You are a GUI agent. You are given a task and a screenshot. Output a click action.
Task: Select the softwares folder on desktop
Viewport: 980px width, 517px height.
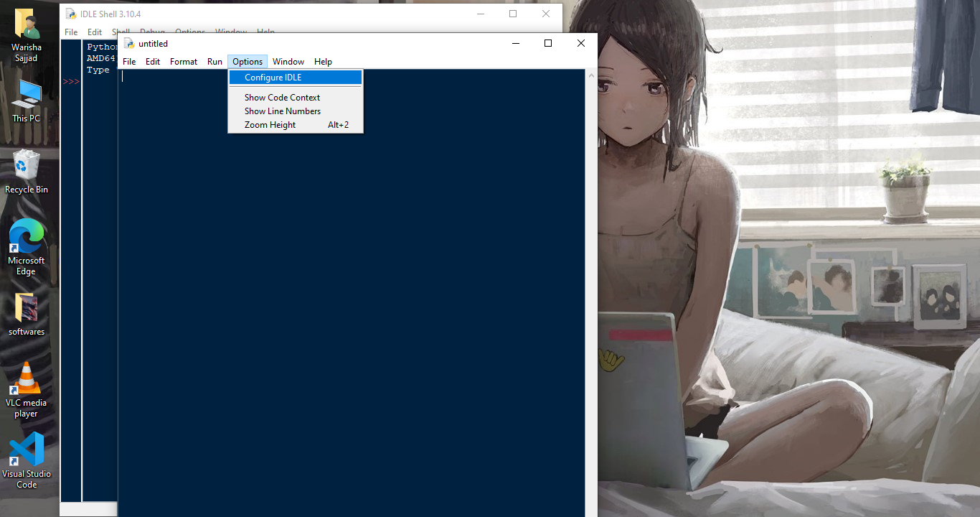27,315
